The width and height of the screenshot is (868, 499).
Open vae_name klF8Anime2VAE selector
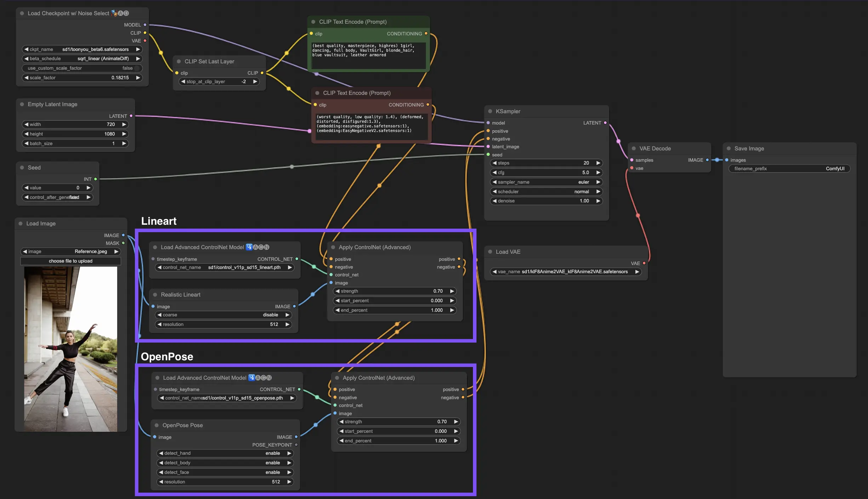pos(566,271)
